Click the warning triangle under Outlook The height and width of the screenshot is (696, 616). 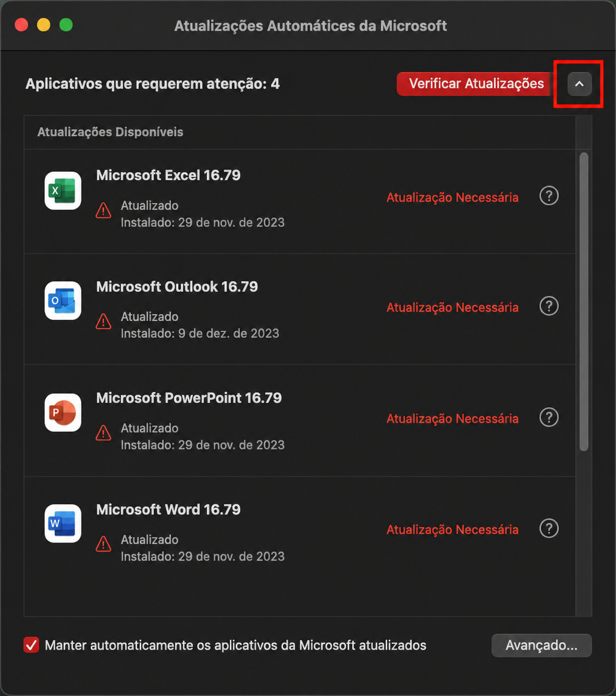tap(103, 321)
